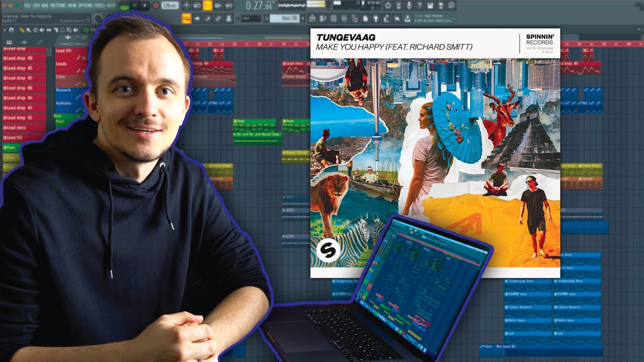
Task: Select the 'Lead drop #4' pattern
Action: 24,98
